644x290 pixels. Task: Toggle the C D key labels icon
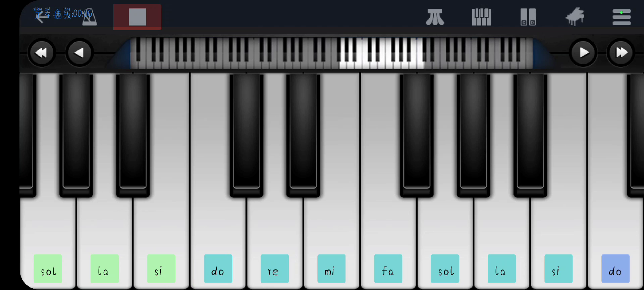pos(528,17)
